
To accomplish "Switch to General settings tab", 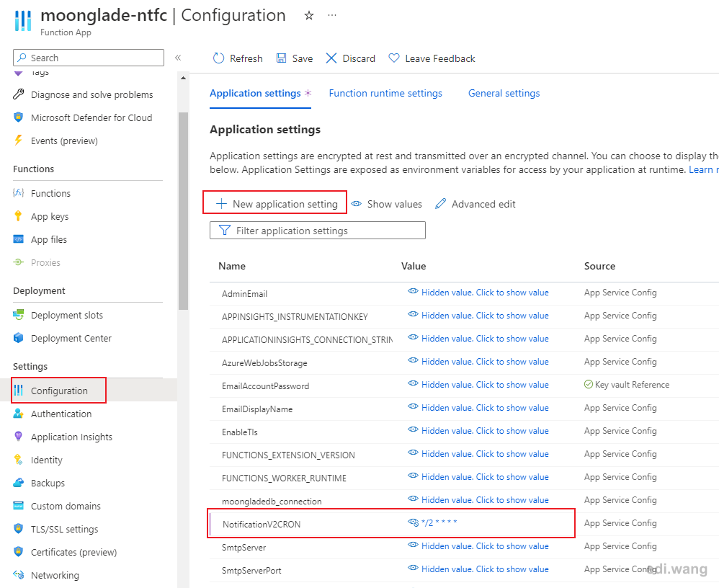I will click(x=504, y=93).
